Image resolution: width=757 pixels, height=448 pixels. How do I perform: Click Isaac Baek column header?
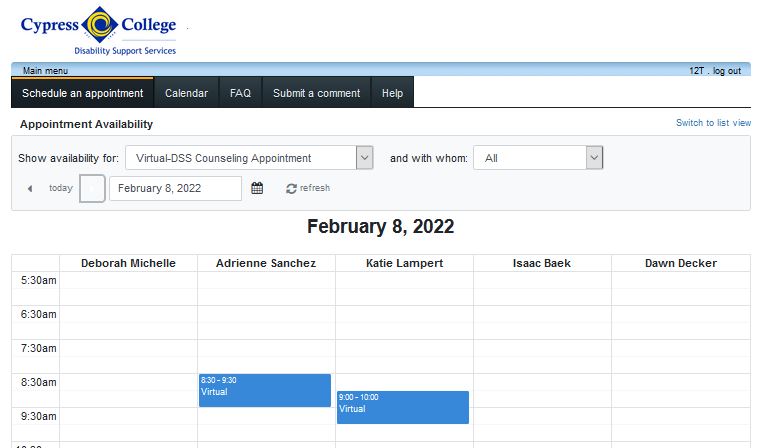(542, 263)
